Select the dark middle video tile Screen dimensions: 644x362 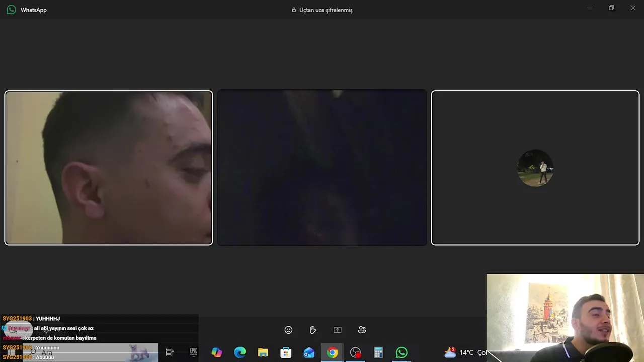[x=322, y=167]
